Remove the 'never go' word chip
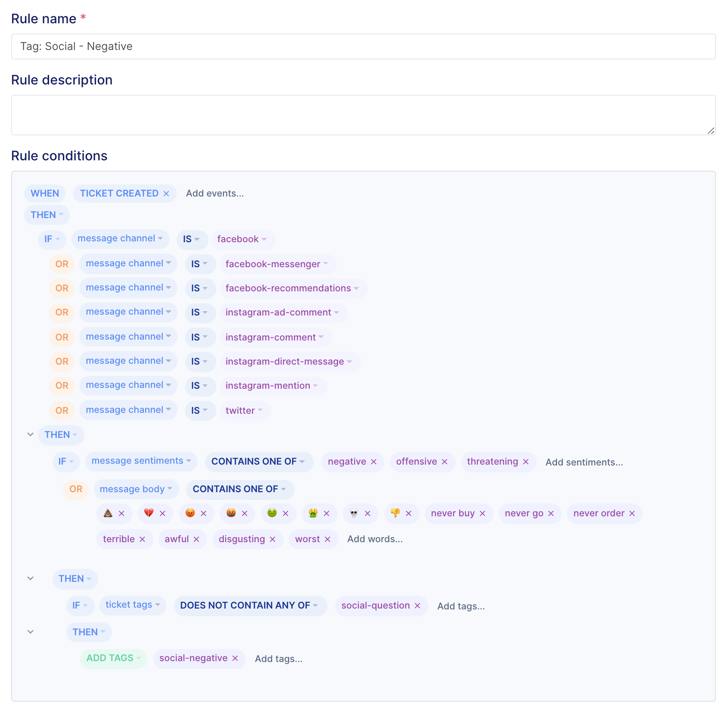 click(x=551, y=513)
